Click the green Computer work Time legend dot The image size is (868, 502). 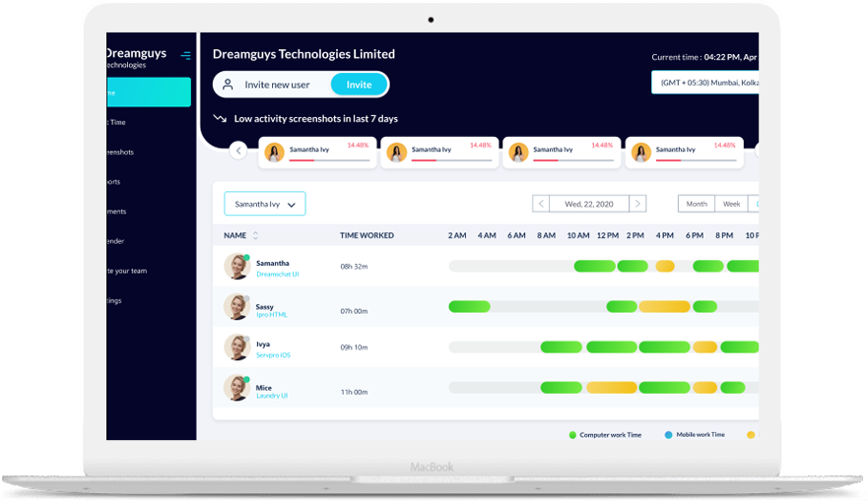(x=572, y=434)
